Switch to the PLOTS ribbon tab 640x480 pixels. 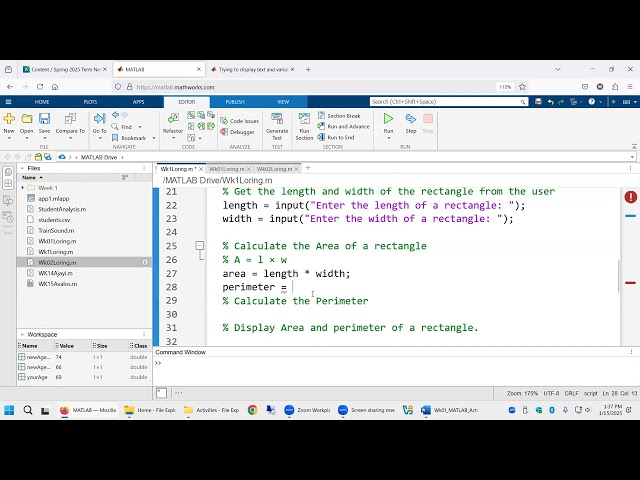tap(90, 102)
